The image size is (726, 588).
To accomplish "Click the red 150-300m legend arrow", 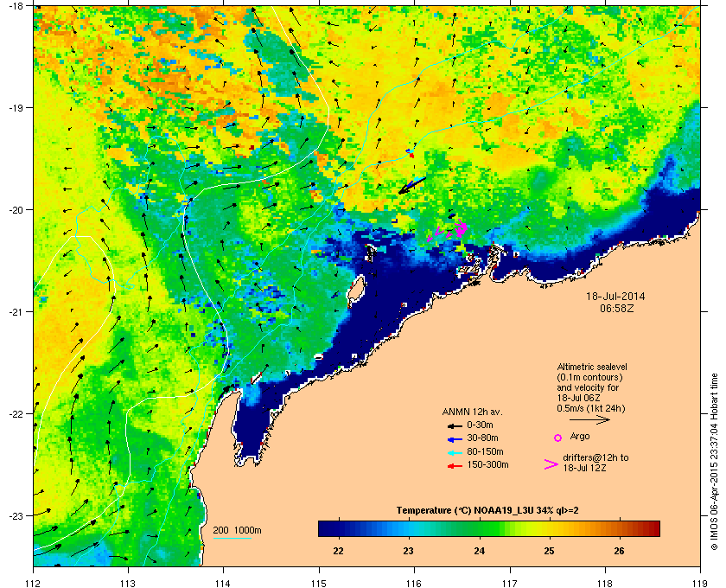I will 455,466.
